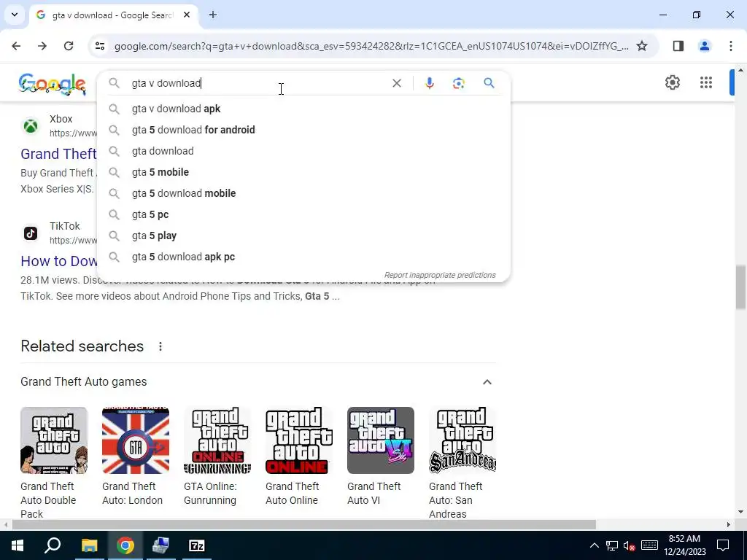Open Chrome side panel

point(678,46)
